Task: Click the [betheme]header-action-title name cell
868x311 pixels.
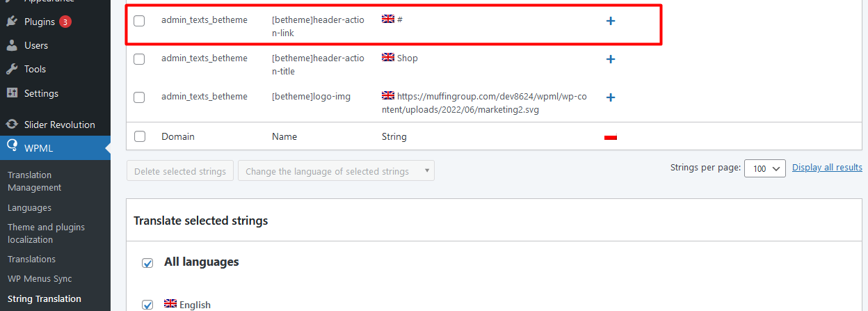Action: 318,65
